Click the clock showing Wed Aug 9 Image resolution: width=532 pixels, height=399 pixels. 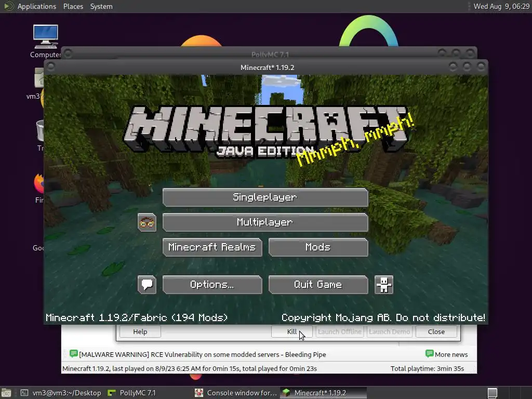click(x=501, y=6)
